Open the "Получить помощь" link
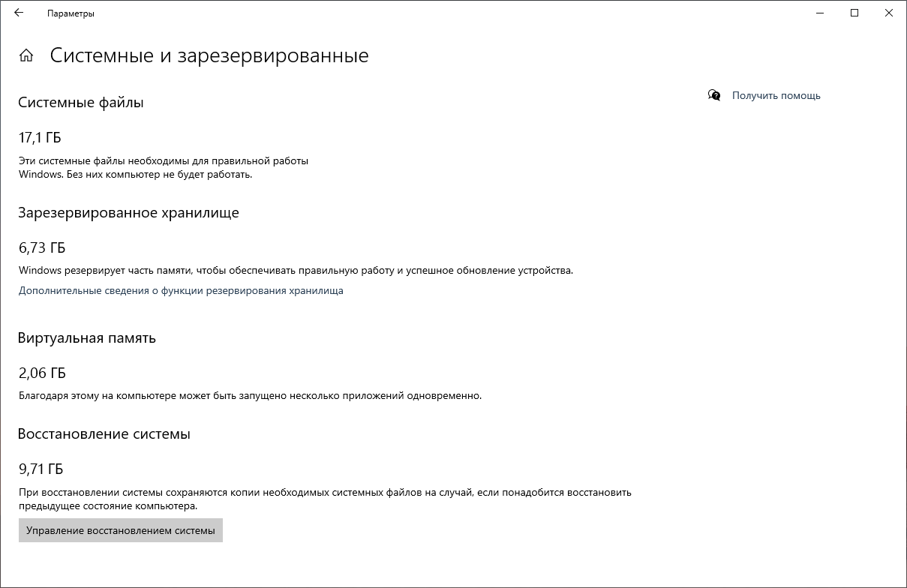The width and height of the screenshot is (907, 588). (776, 95)
